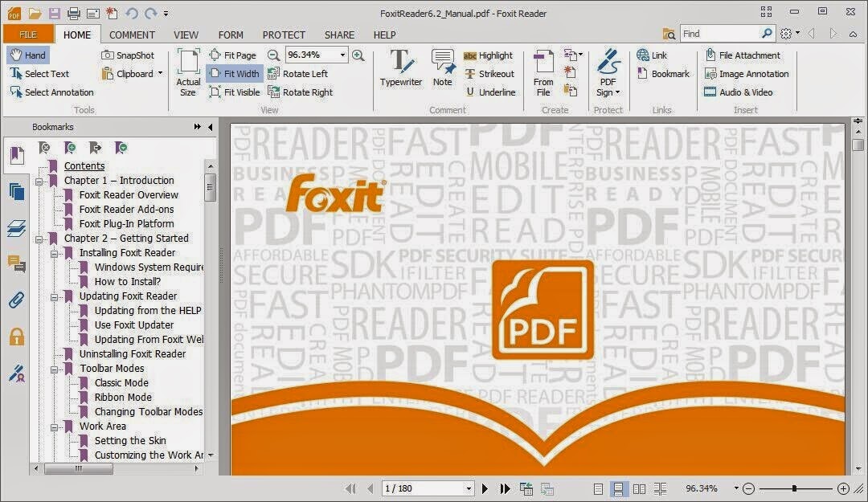Screen dimensions: 868x502
Task: Open the HELP tab
Action: 384,35
